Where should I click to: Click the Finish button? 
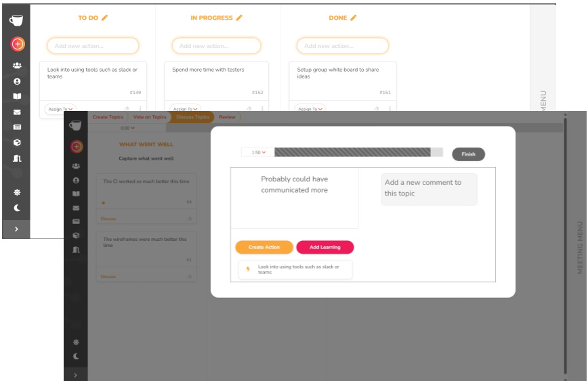pos(468,154)
